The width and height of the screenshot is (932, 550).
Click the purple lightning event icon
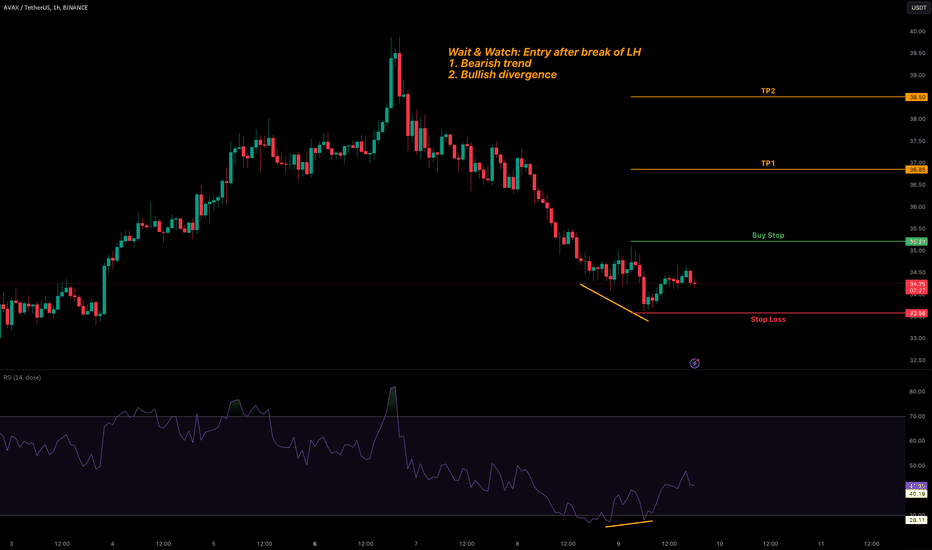pos(694,363)
